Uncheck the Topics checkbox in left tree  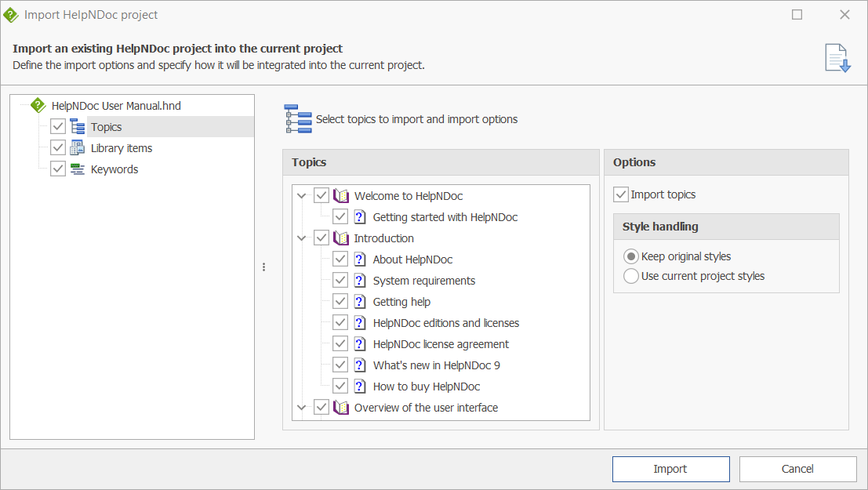pyautogui.click(x=58, y=126)
